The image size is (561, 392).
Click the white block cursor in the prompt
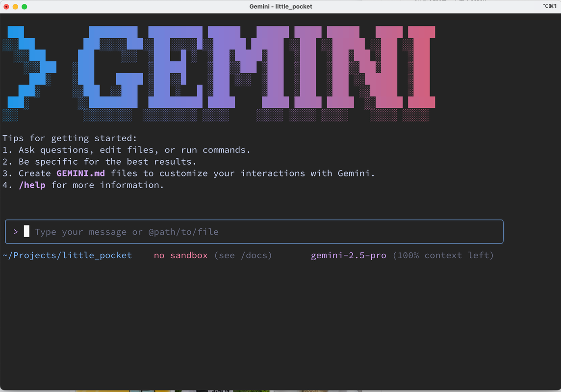[x=26, y=231]
